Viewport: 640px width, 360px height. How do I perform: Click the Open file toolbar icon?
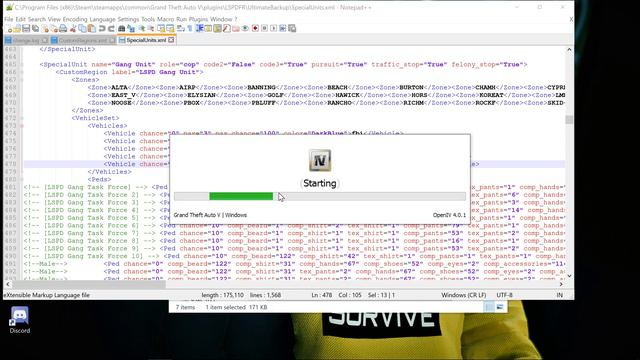pos(17,29)
